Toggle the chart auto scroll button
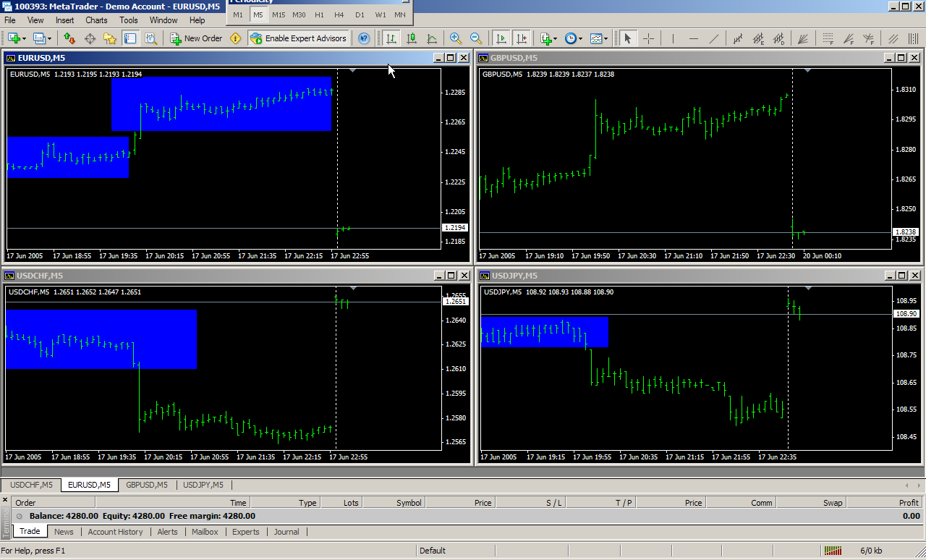This screenshot has width=926, height=560. (x=501, y=38)
